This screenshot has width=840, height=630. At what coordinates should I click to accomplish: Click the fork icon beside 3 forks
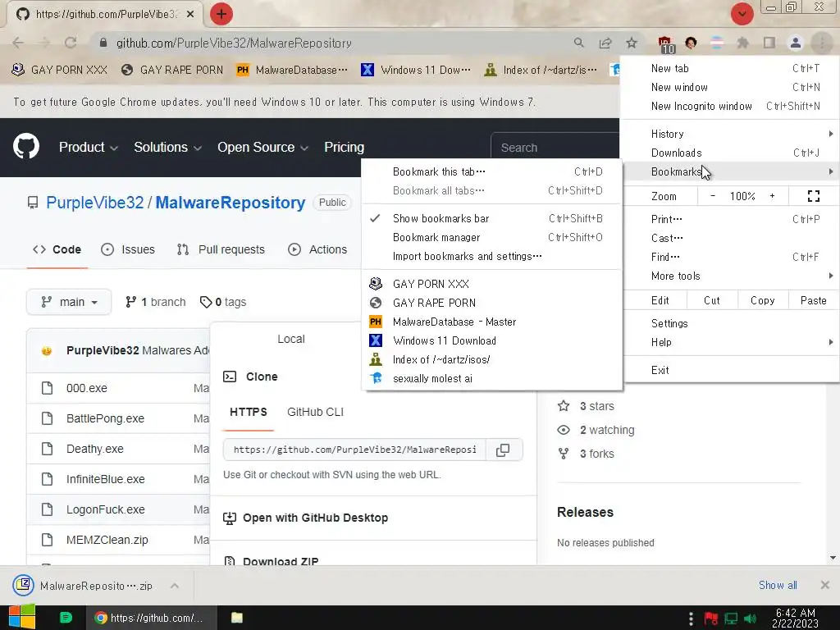click(x=564, y=454)
